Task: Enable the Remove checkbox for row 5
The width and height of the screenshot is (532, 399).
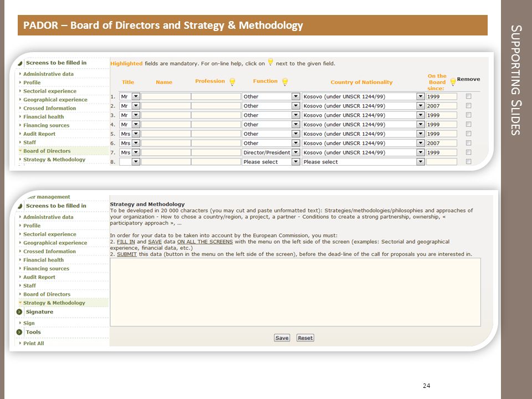Action: pyautogui.click(x=469, y=134)
